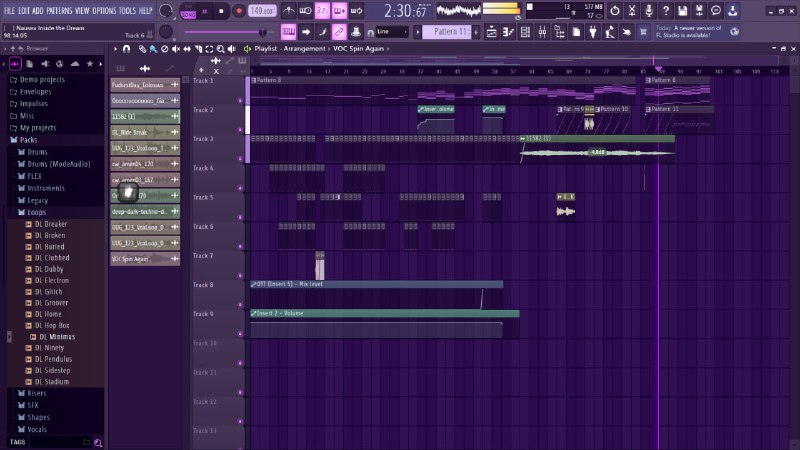Screen dimensions: 800x450
Task: Open the plugin picker plug icon
Action: point(593,32)
